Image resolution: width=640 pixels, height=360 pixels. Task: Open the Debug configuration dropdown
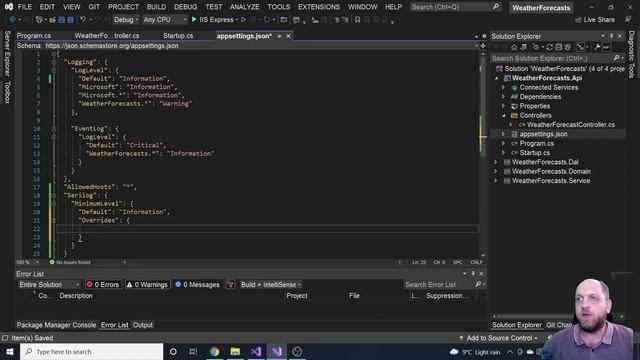coord(126,20)
